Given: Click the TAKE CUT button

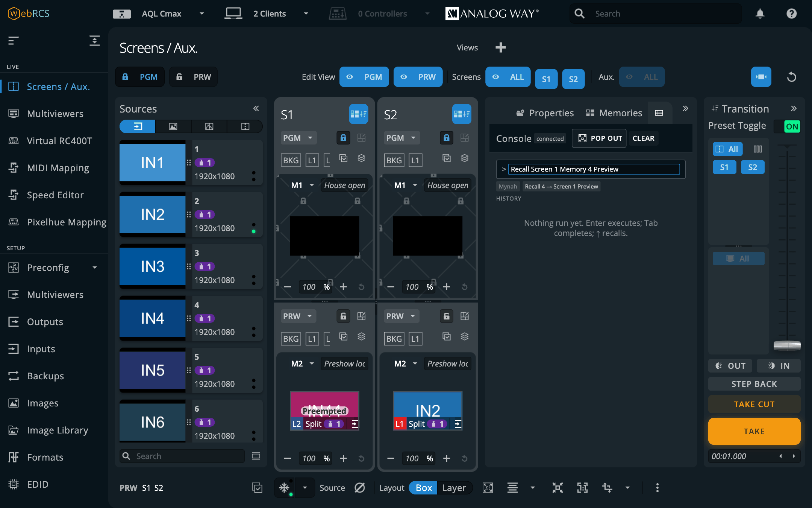Looking at the screenshot, I should (x=754, y=404).
